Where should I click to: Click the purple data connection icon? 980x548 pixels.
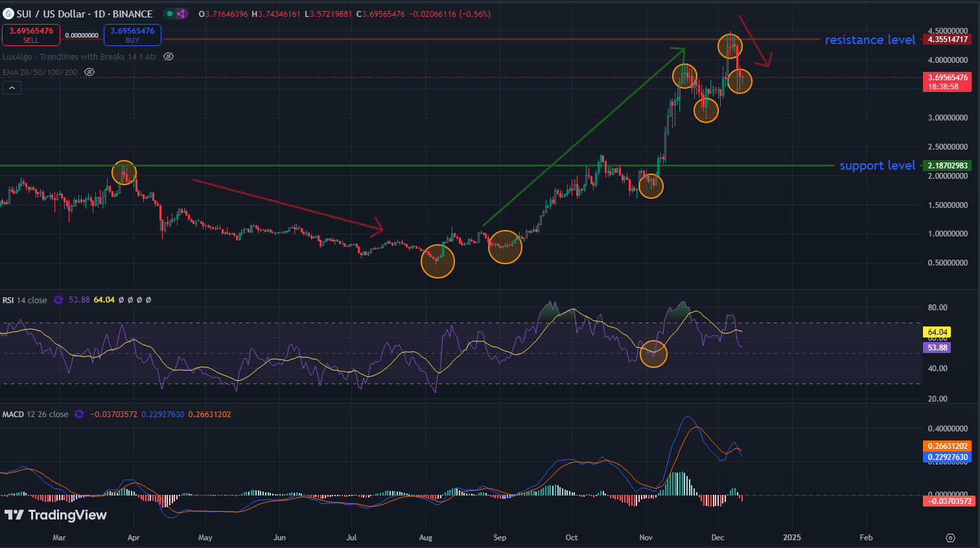point(181,14)
